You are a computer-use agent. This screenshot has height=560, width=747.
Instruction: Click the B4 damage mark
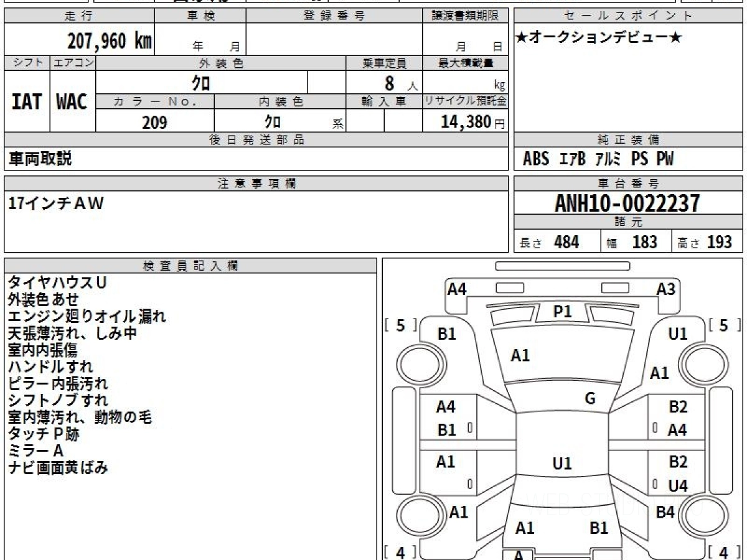click(x=665, y=512)
